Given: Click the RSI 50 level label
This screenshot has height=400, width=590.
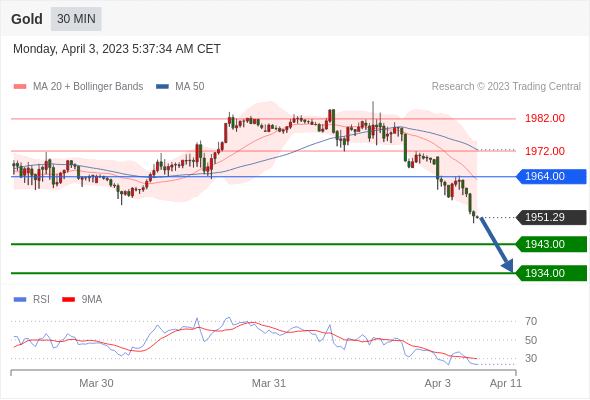Looking at the screenshot, I should [x=531, y=340].
